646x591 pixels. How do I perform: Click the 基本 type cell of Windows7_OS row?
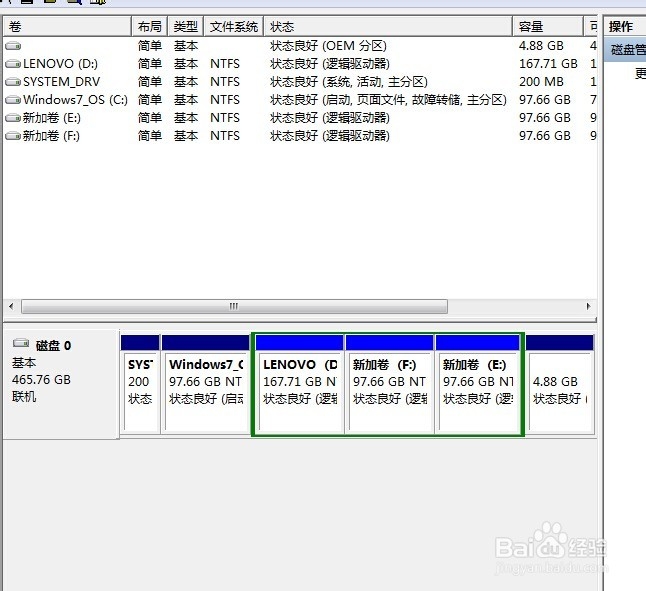pyautogui.click(x=186, y=100)
